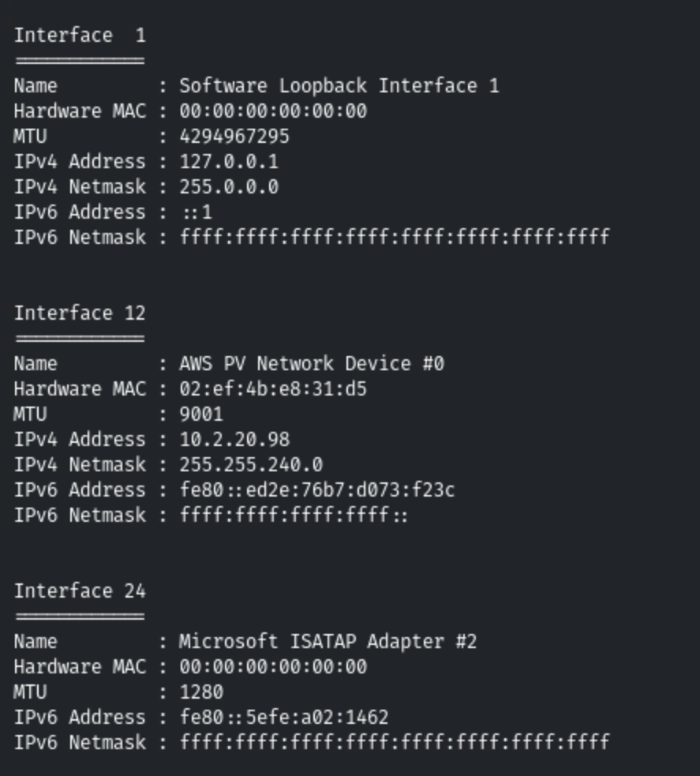Click the AWS PV Network Device #0 name

pos(312,364)
